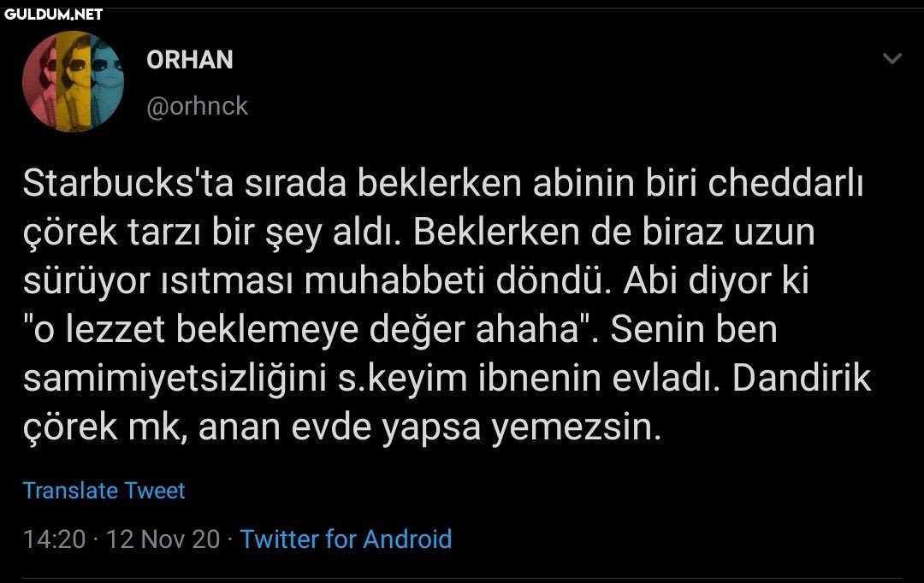Open the ORHAN display name
This screenshot has width=924, height=583.
pos(190,60)
